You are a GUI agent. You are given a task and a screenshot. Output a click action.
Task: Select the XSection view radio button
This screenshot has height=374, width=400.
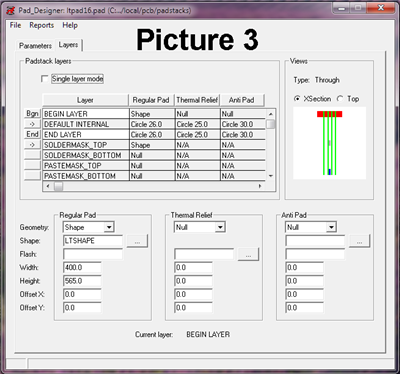[297, 99]
